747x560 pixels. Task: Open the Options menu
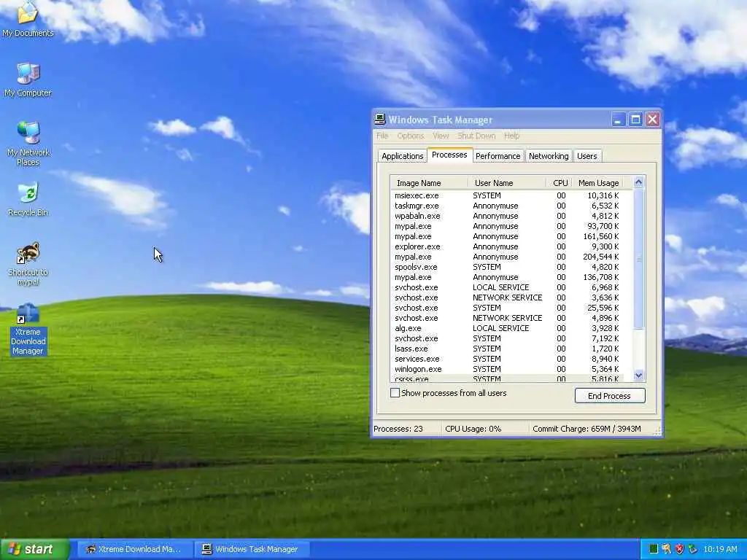click(x=410, y=136)
